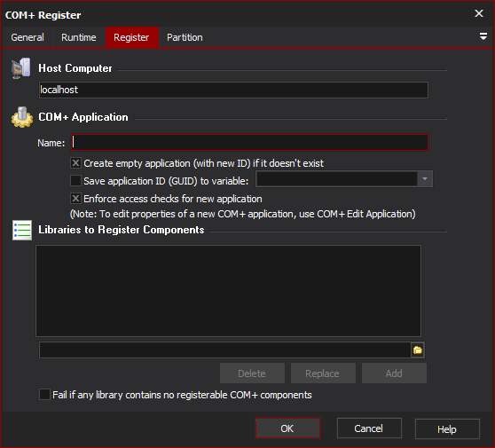Click the GUID variable combo box text area
This screenshot has height=448, width=495.
tap(336, 179)
